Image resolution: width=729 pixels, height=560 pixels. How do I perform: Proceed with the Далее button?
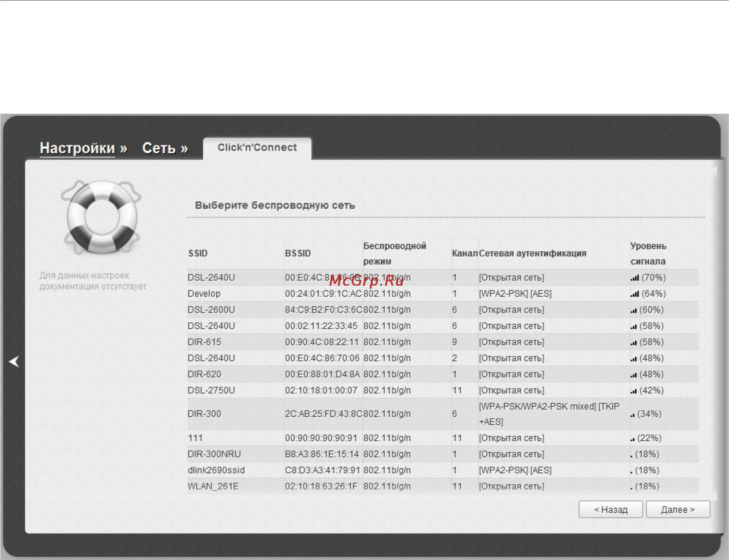pyautogui.click(x=678, y=510)
